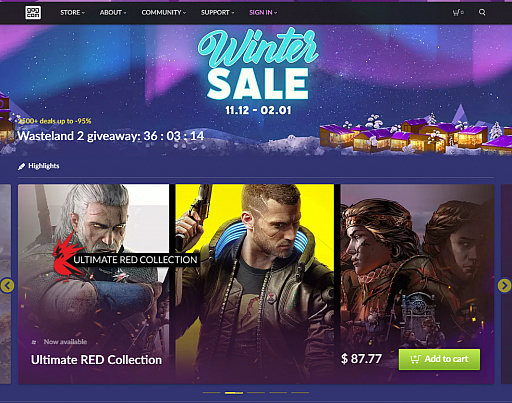Click the Windows icon beside Now available
This screenshot has width=512, height=403.
tap(34, 342)
